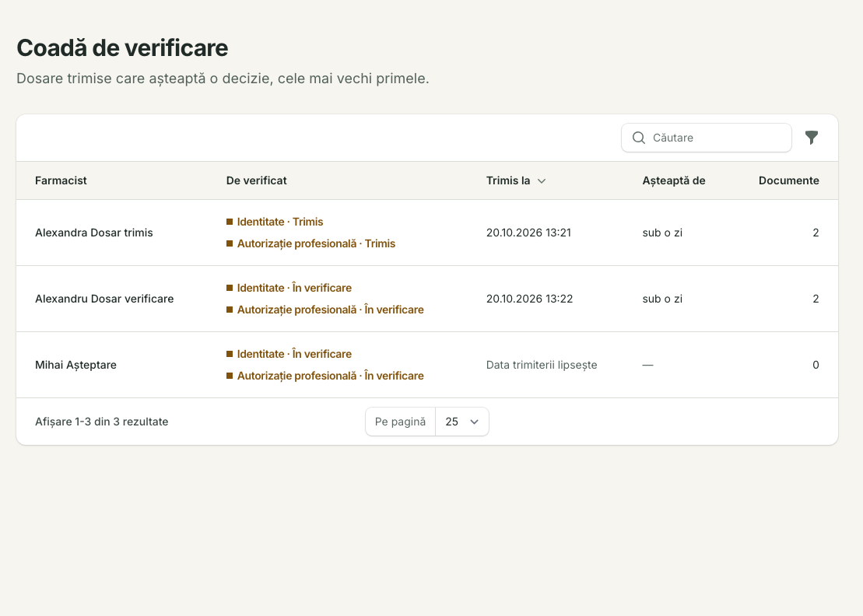Click the dash in Mihai's Așteaptă de cell
Screen dimensions: 863x616
click(x=647, y=365)
